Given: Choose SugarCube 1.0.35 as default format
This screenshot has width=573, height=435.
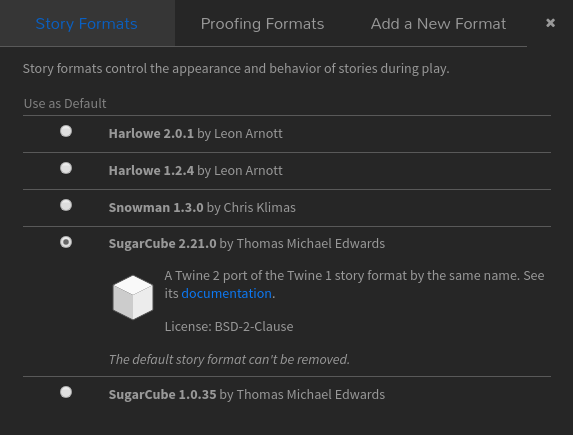Looking at the screenshot, I should click(x=66, y=392).
